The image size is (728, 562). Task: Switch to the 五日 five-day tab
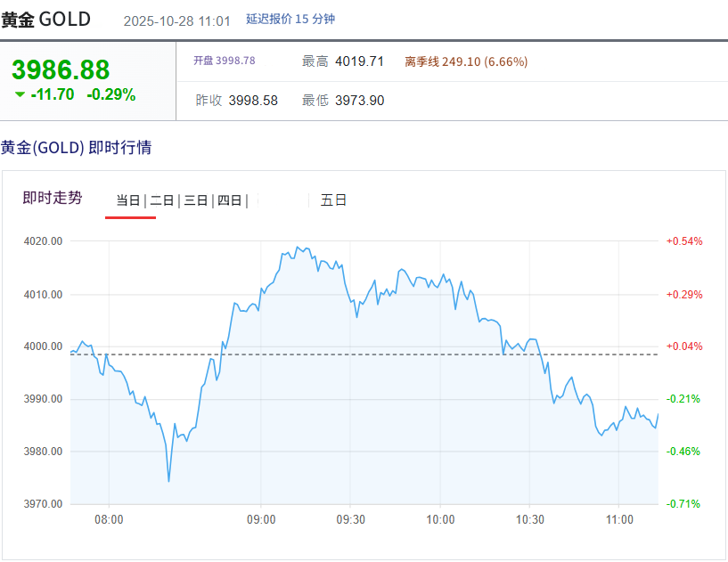333,200
